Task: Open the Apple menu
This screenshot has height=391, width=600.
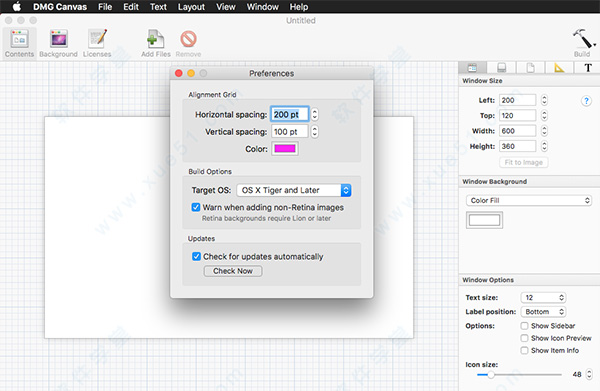Action: (16, 7)
